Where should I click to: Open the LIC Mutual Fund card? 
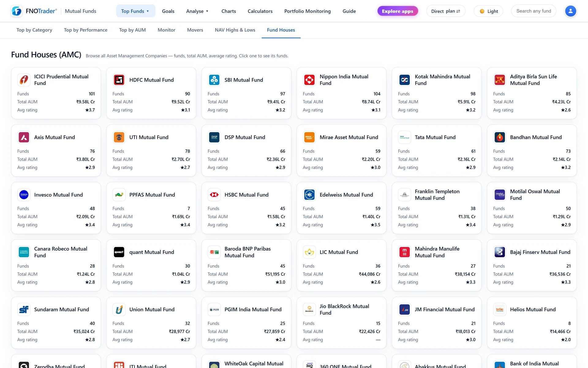click(341, 265)
